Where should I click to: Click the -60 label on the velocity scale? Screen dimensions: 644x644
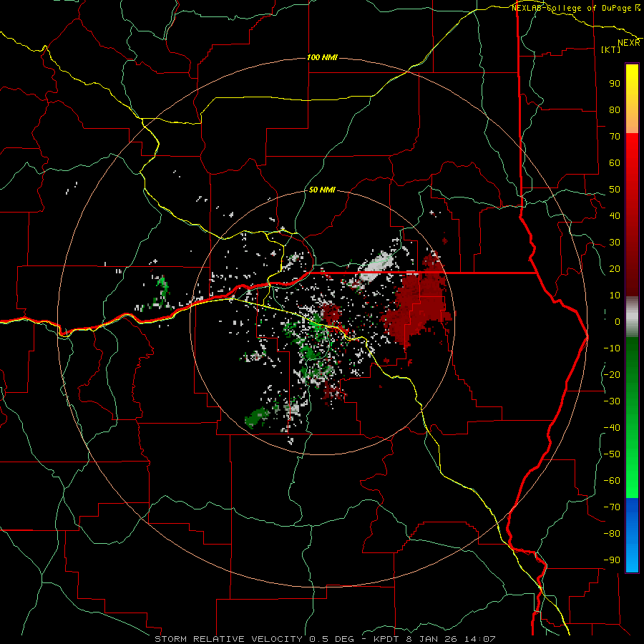[612, 481]
